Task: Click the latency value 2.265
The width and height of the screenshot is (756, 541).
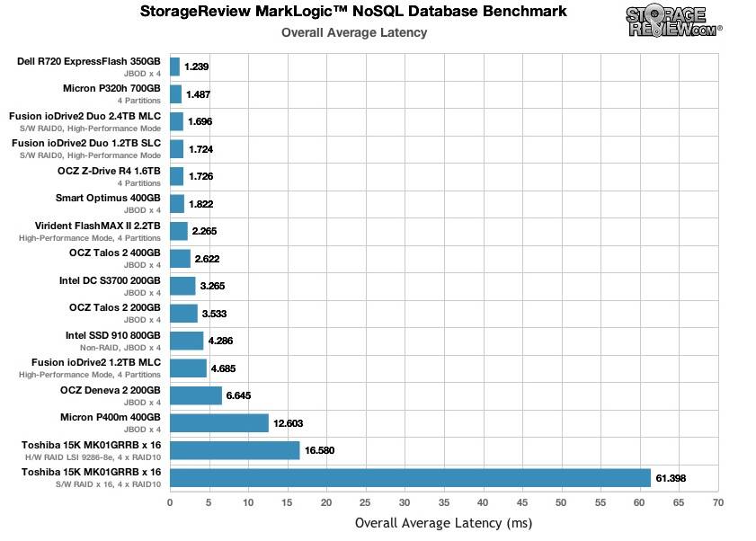Action: 204,232
